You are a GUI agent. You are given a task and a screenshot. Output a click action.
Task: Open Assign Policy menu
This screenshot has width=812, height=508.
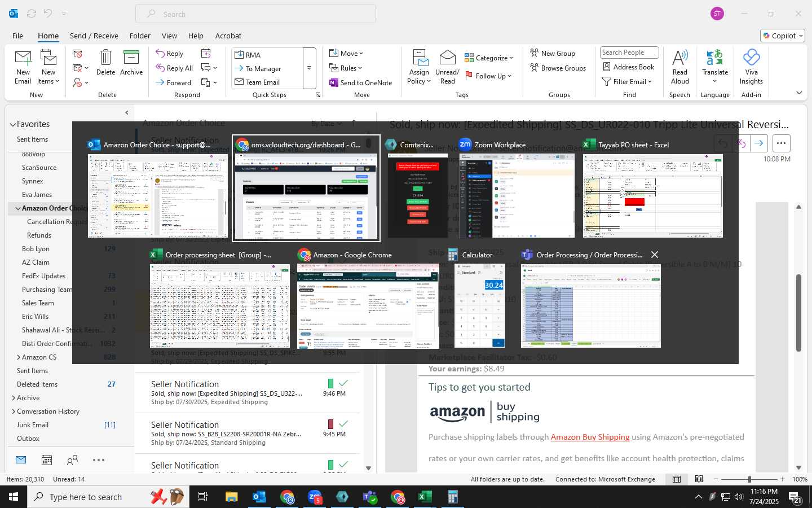click(419, 67)
